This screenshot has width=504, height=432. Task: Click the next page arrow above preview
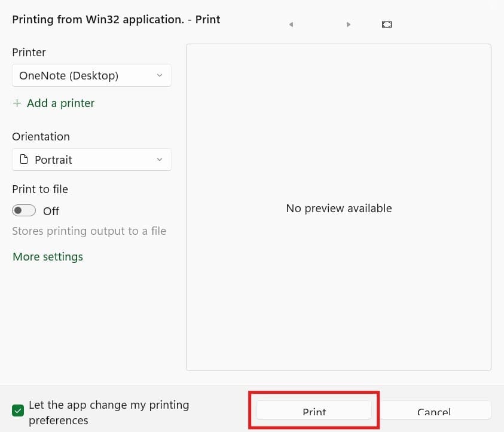click(x=349, y=24)
